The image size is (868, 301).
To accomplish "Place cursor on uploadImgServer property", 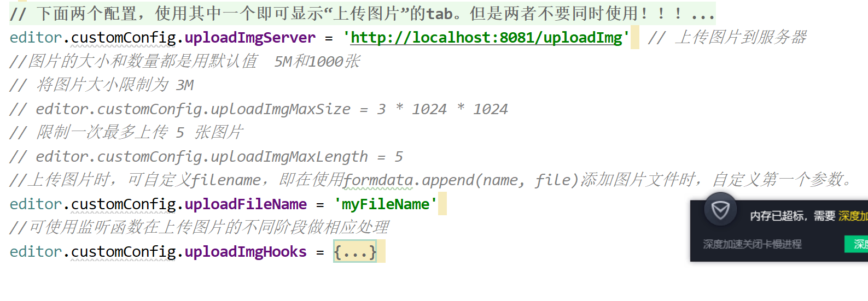I will [250, 38].
